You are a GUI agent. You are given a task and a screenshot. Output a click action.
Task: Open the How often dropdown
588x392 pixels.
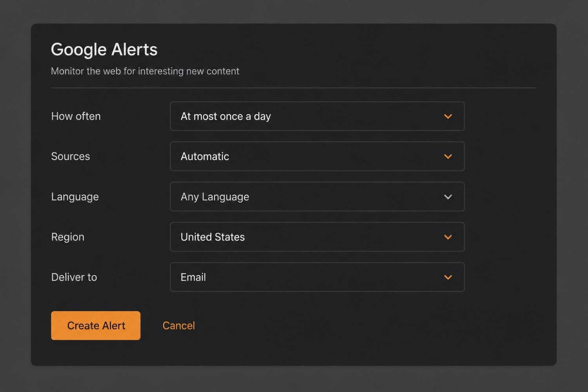pyautogui.click(x=317, y=116)
